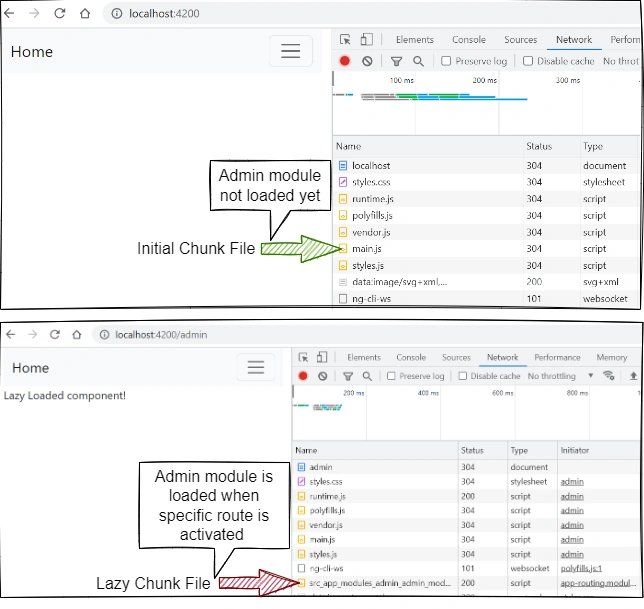The height and width of the screenshot is (609, 644).
Task: Click import HAR upload arrow icon
Action: [x=633, y=376]
